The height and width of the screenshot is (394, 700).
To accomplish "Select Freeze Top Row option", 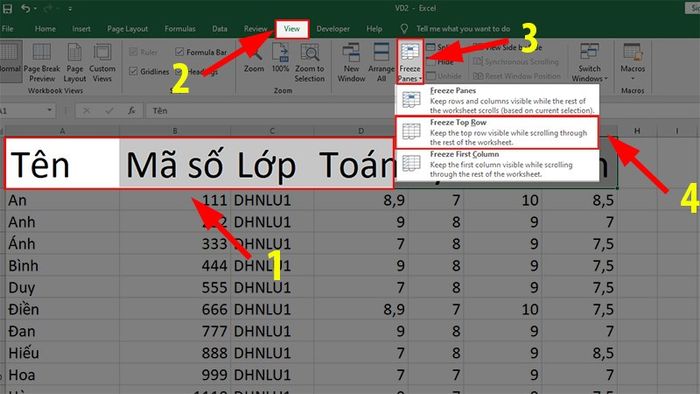I will pos(497,132).
